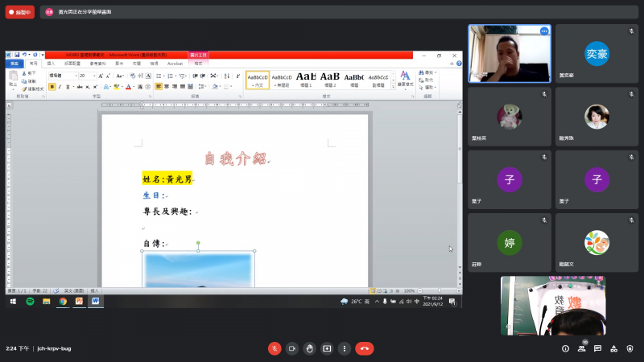Toggle Strikethrough in Word ribbon
Screen dimensions: 644x362
click(80, 87)
